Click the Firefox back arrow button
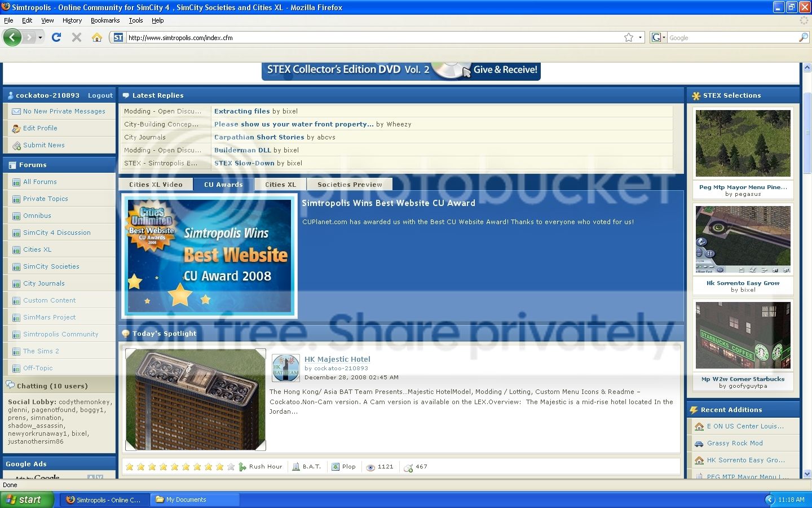Image resolution: width=812 pixels, height=508 pixels. pos(12,37)
